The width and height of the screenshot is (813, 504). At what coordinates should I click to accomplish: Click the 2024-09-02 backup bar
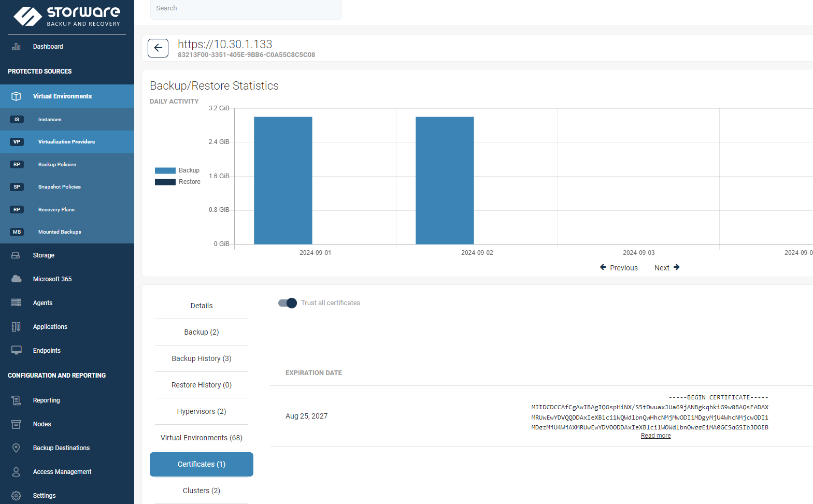pyautogui.click(x=445, y=180)
